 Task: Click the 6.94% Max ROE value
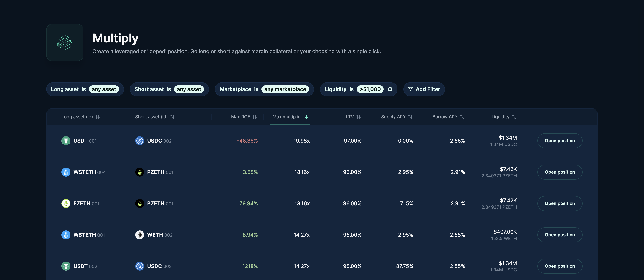[x=250, y=235]
